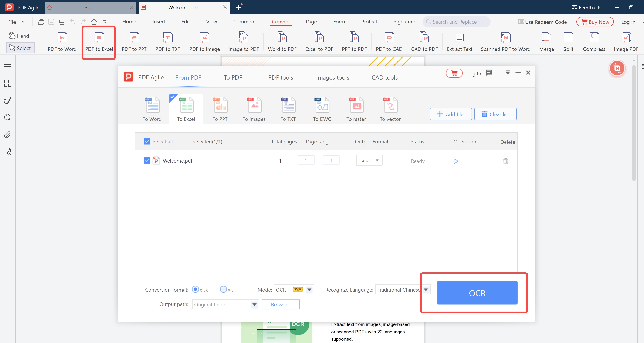Choose To PPT conversion in dialog
This screenshot has width=644, height=343.
point(220,109)
